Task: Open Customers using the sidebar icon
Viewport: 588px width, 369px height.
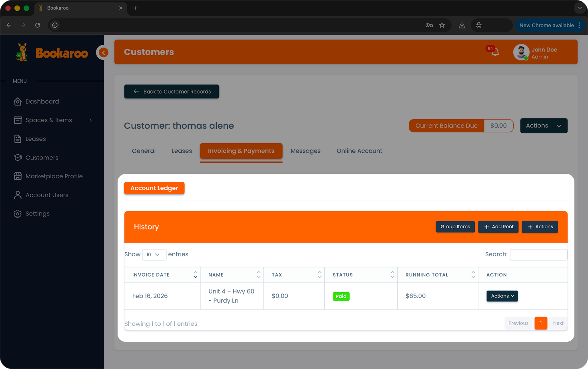Action: click(18, 158)
